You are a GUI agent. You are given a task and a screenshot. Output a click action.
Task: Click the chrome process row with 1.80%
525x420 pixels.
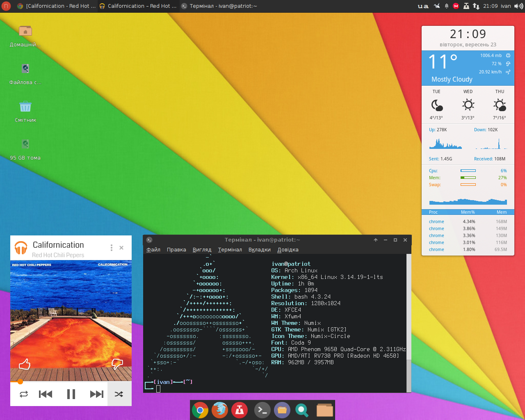point(468,249)
